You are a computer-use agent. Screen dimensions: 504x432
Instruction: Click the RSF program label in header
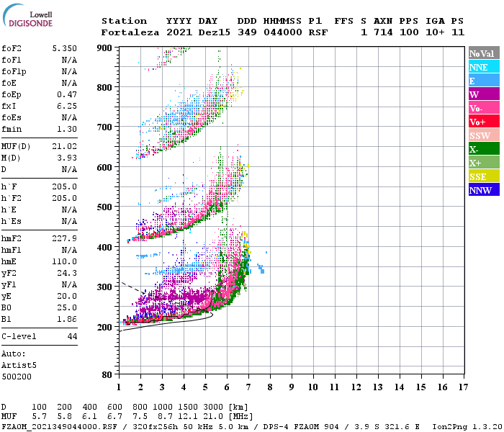318,32
